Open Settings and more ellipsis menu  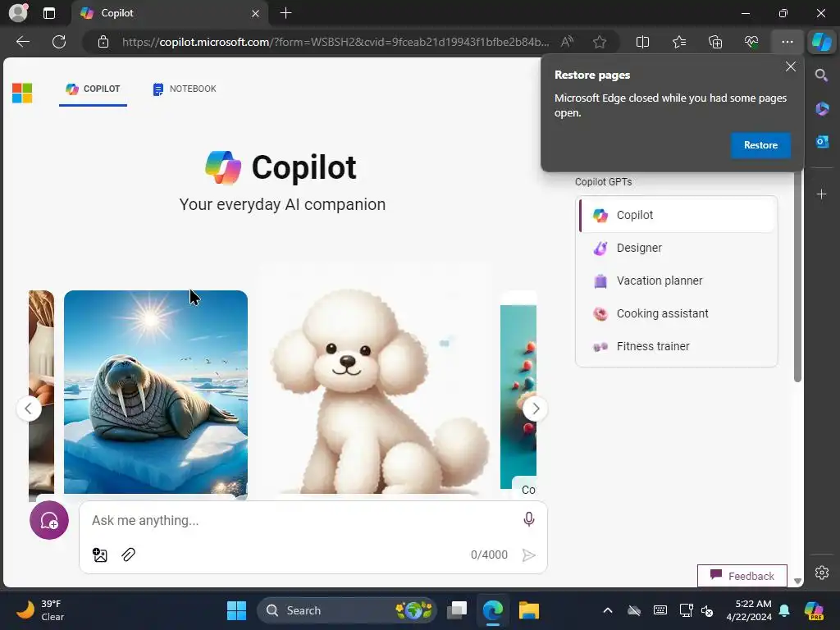(787, 42)
